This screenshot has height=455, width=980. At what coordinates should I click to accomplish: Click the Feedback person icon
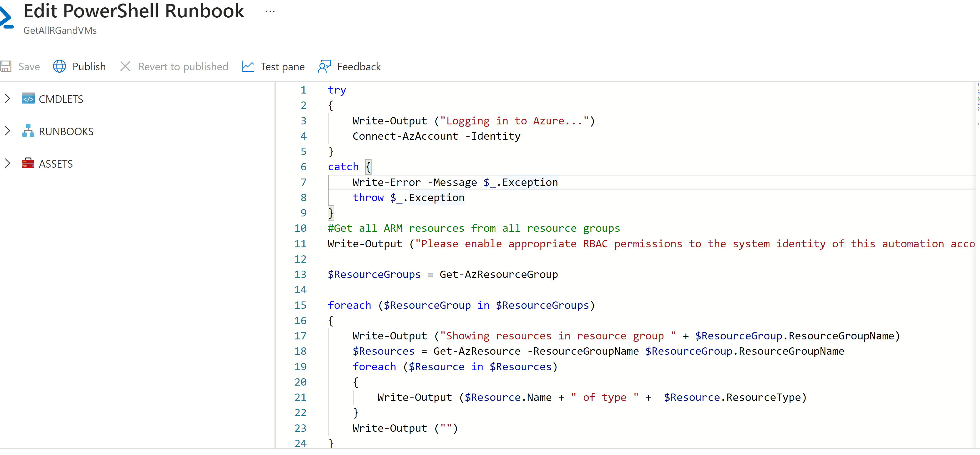(x=324, y=66)
